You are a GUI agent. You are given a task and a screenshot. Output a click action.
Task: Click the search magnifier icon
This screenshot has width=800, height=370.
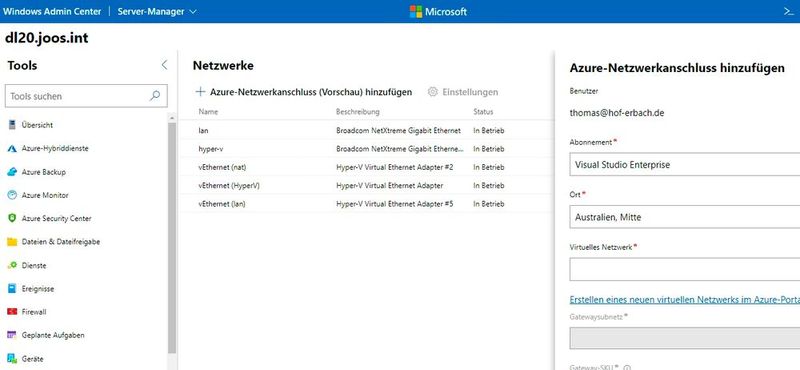(x=155, y=96)
